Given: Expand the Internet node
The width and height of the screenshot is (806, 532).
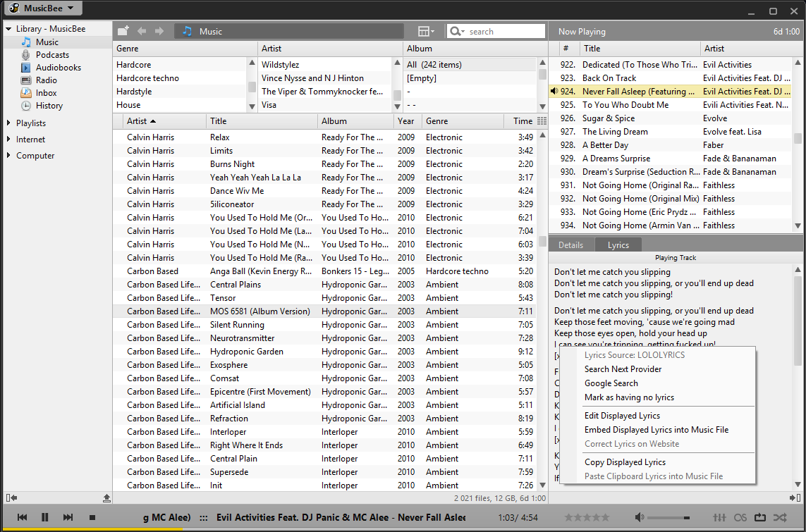Looking at the screenshot, I should click(x=8, y=139).
